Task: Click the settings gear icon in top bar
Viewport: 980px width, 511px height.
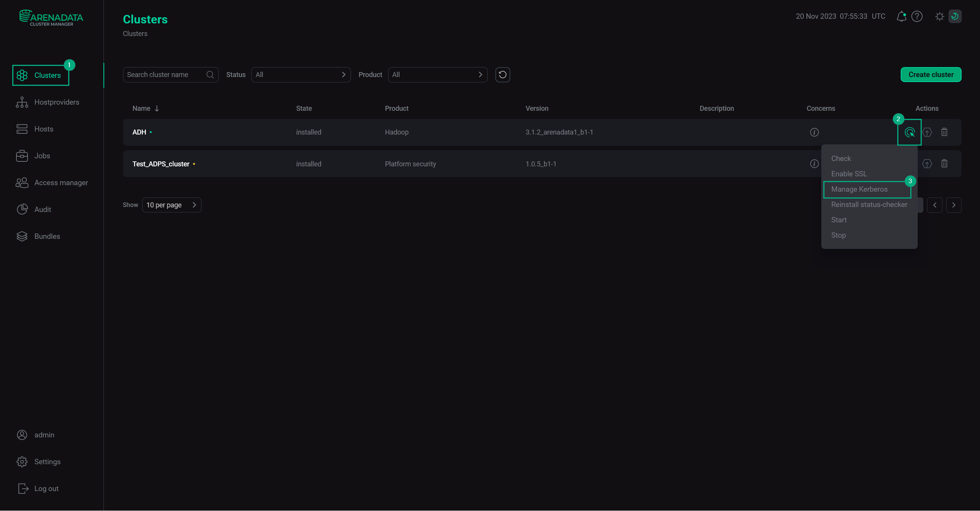Action: pos(939,16)
